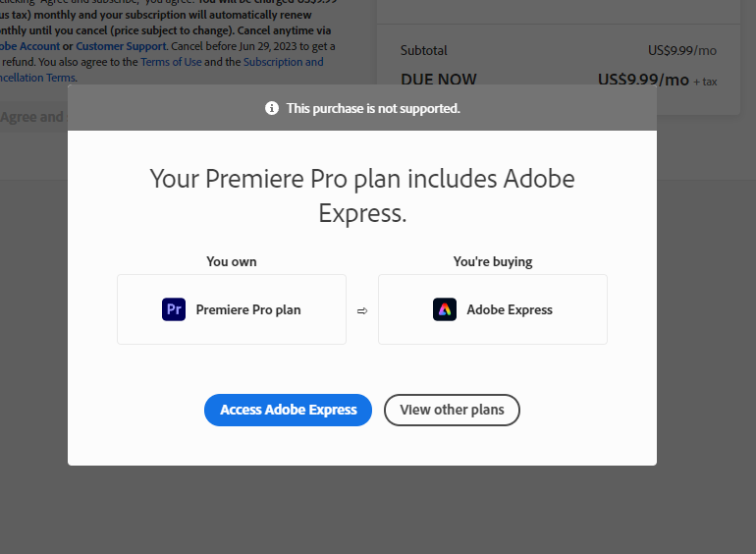
Task: Click the "This purchase is not supported" message
Action: [x=373, y=108]
